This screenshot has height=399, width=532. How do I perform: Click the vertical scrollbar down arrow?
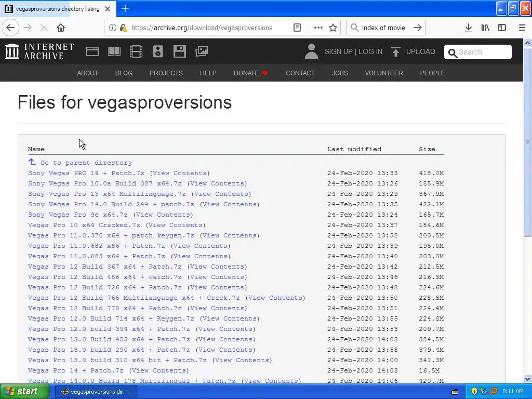pyautogui.click(x=528, y=379)
